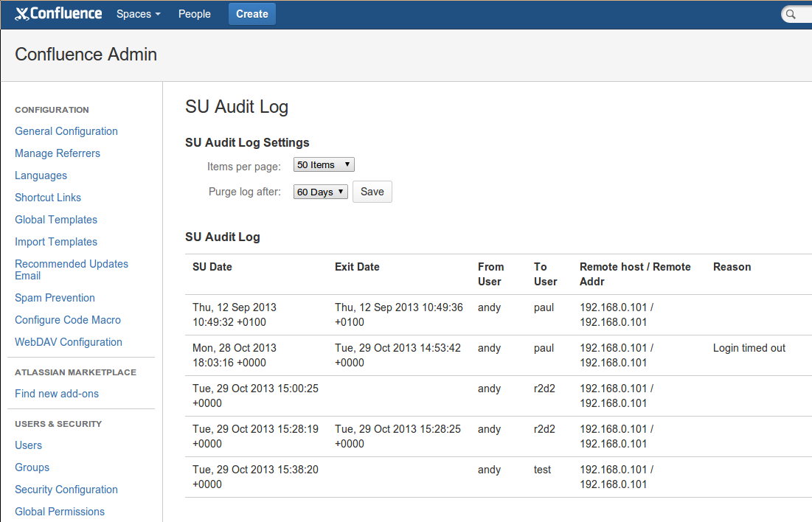
Task: Click the From User column header
Action: tap(491, 274)
